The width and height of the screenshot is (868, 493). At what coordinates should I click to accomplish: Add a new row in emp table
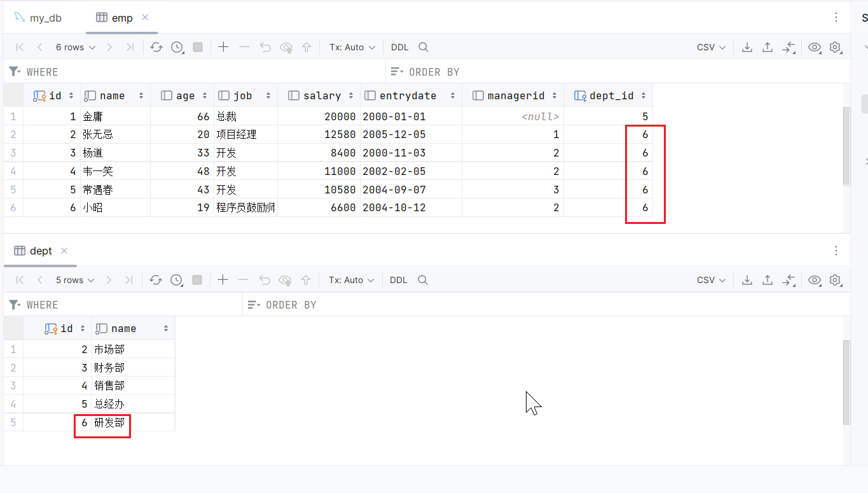[x=223, y=47]
